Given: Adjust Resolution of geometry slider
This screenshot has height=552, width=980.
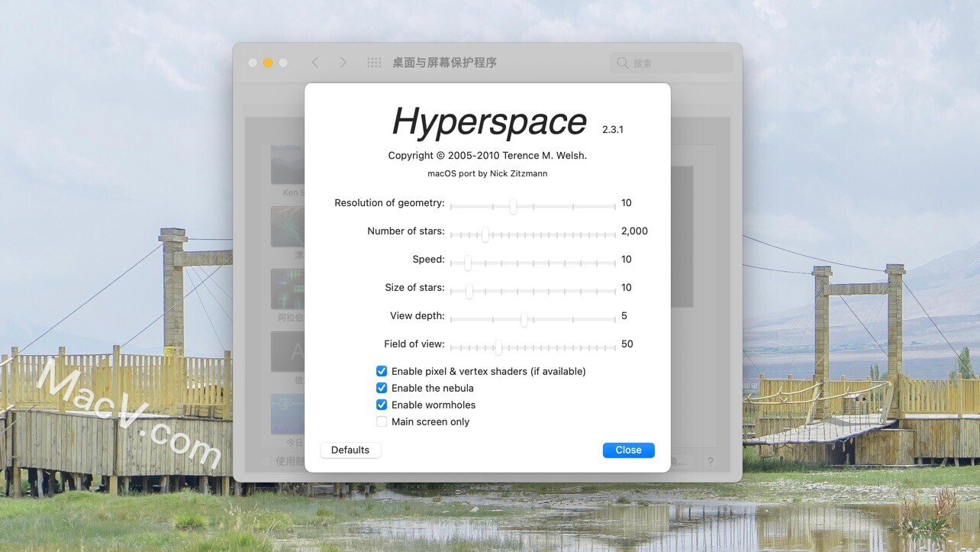Looking at the screenshot, I should [533, 206].
